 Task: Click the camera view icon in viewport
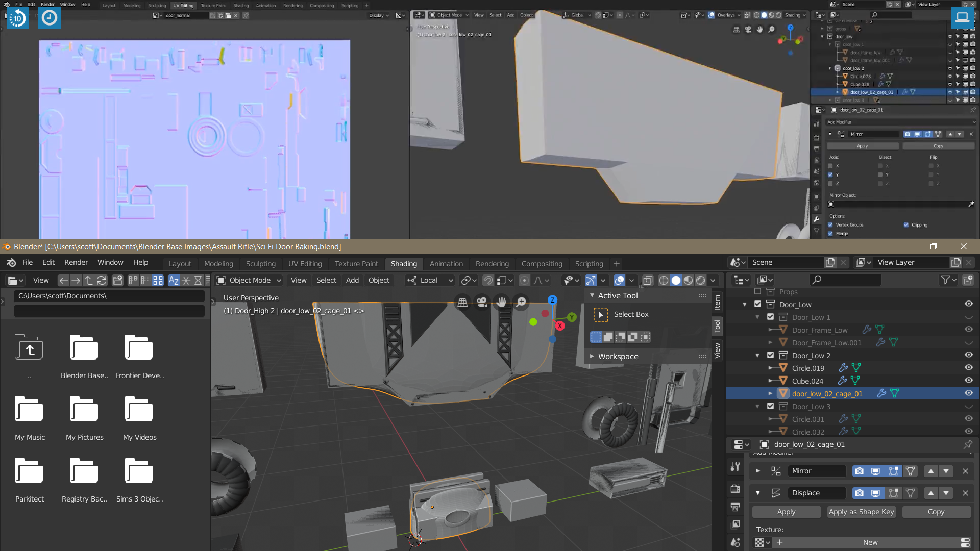click(x=482, y=302)
